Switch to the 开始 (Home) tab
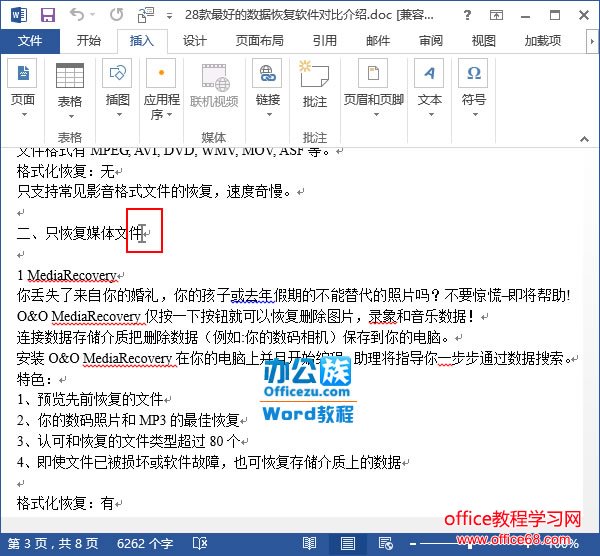 coord(88,41)
